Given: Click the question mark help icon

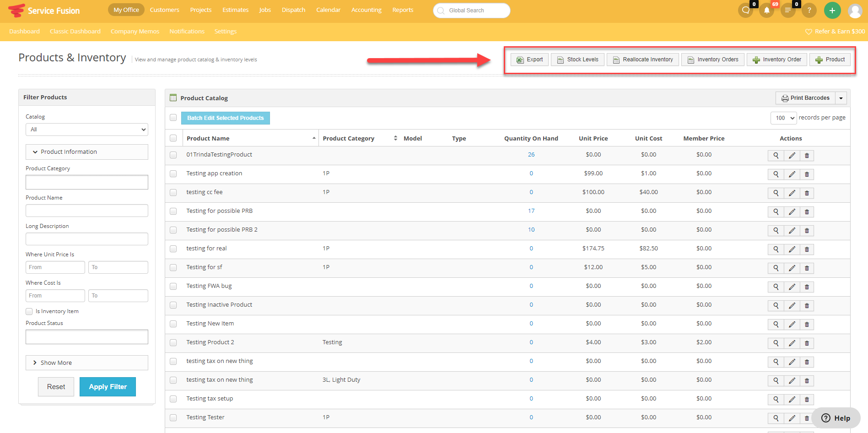Looking at the screenshot, I should tap(809, 11).
